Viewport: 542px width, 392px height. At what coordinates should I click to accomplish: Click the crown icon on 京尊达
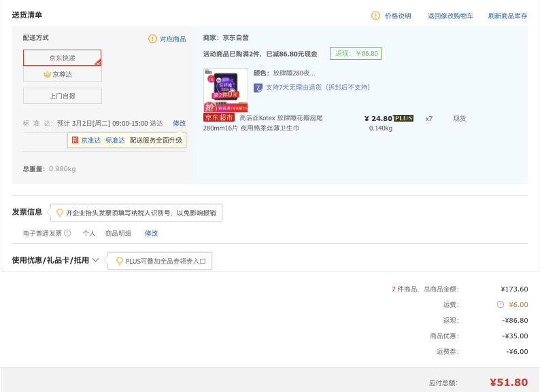pos(47,74)
